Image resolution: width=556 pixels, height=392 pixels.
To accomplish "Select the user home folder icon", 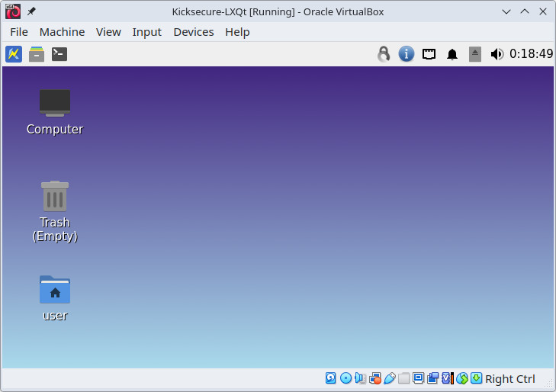I will click(x=55, y=290).
